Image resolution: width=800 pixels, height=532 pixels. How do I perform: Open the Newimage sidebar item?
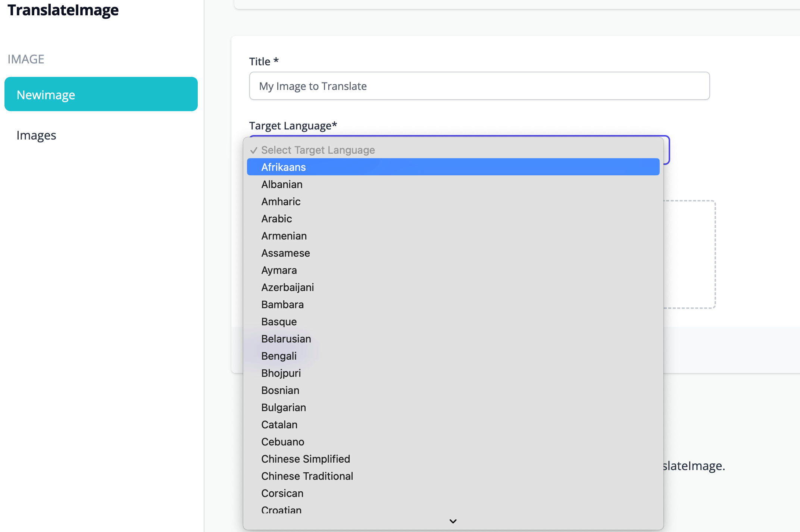pos(101,94)
